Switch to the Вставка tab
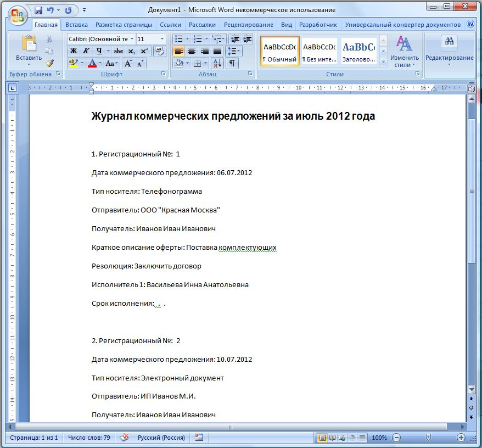 pyautogui.click(x=76, y=25)
